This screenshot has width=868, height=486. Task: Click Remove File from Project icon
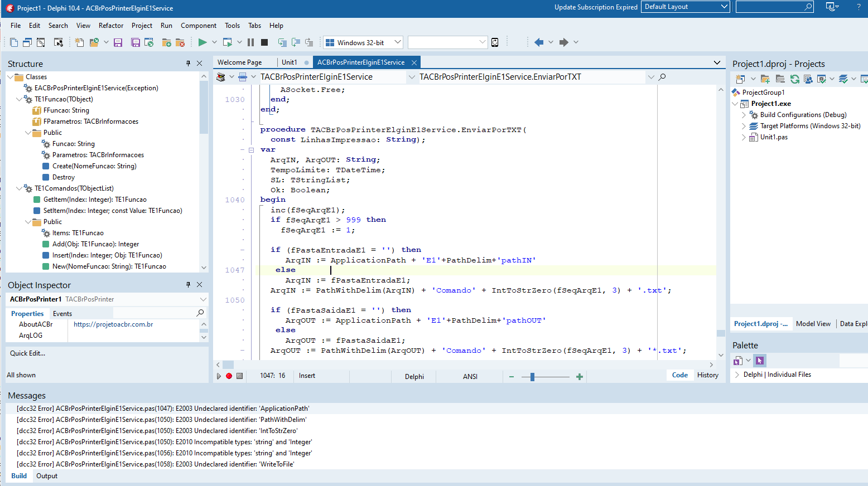click(180, 42)
